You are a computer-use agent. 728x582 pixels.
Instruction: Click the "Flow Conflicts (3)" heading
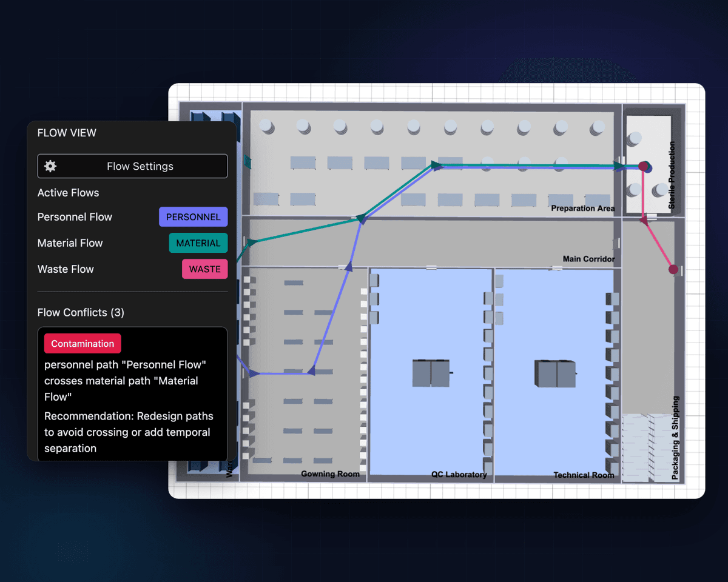tap(81, 313)
